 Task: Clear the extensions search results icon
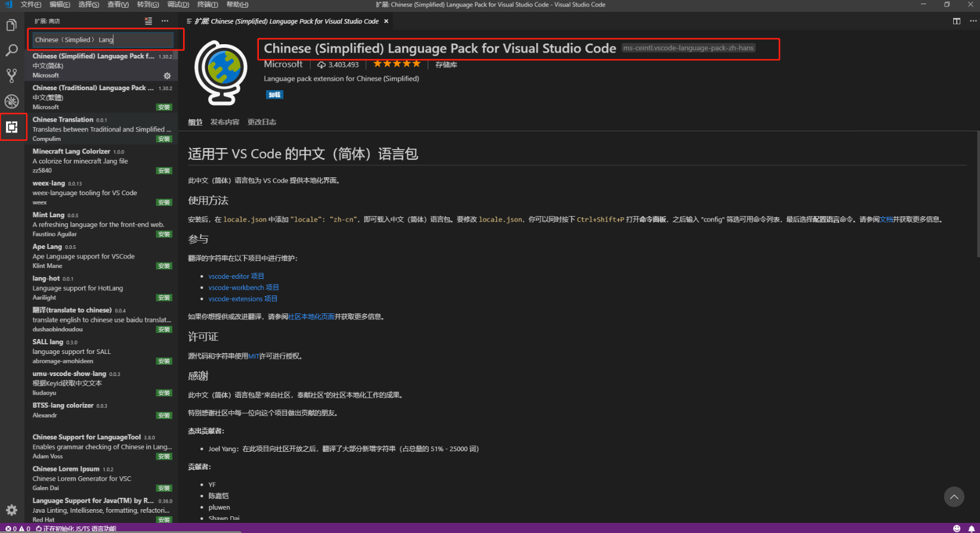(x=149, y=21)
